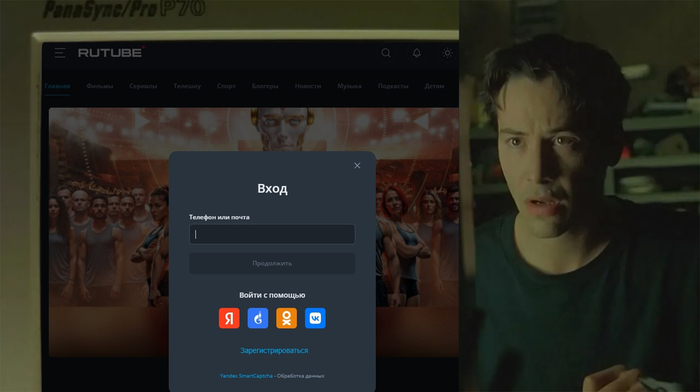Sign in with the VK icon
The height and width of the screenshot is (392, 700).
point(315,318)
